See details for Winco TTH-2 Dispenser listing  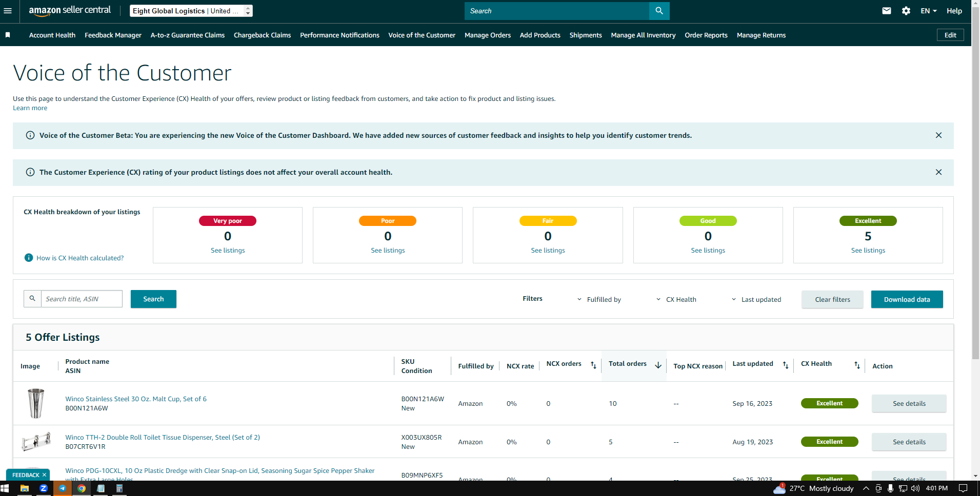coord(909,442)
